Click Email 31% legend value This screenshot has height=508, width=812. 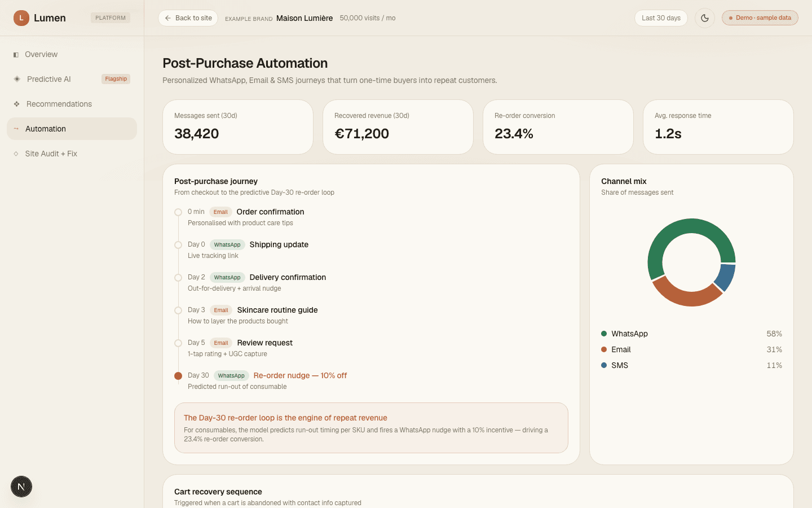(774, 349)
